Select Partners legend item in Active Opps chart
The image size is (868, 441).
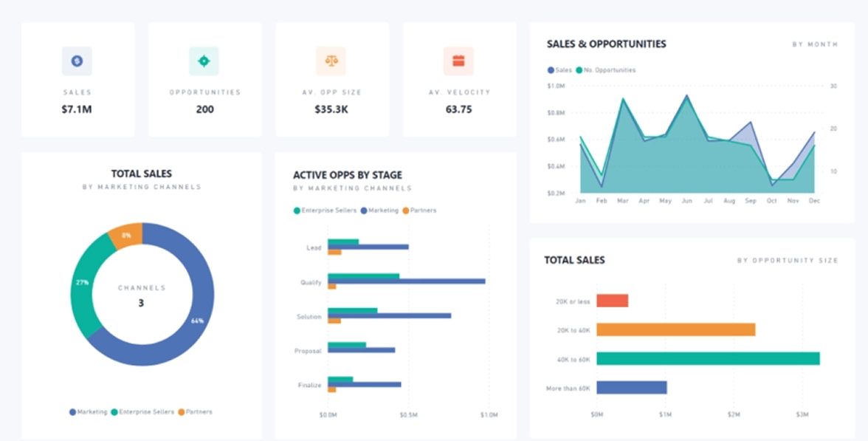pyautogui.click(x=419, y=211)
